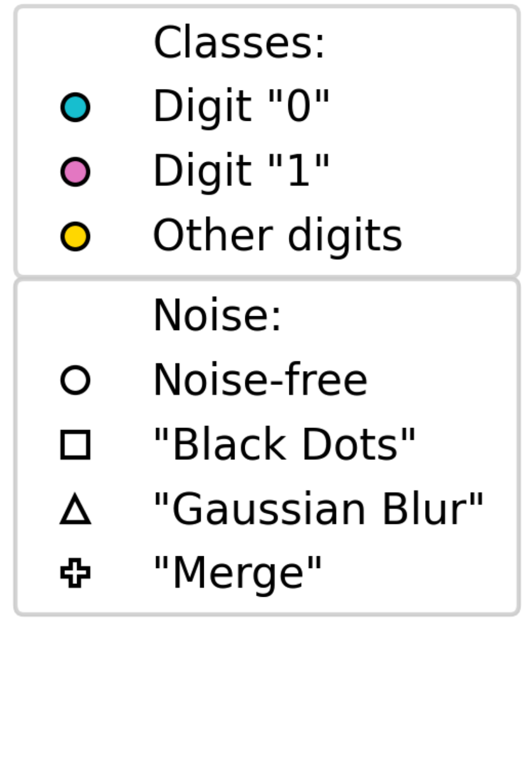This screenshot has height=757, width=532.
Task: Click the plus-shaped "Merge" marker
Action: 75,573
